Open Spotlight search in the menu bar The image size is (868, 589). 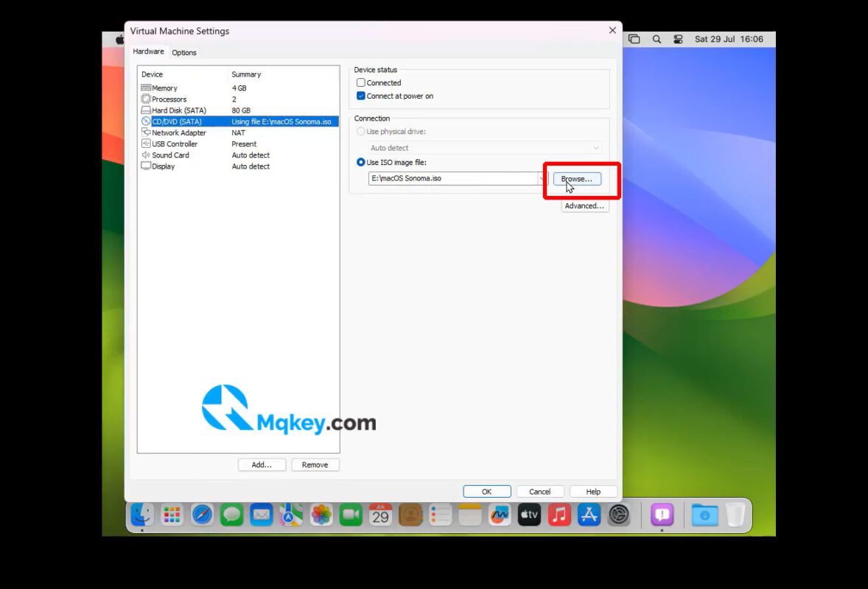(x=657, y=39)
